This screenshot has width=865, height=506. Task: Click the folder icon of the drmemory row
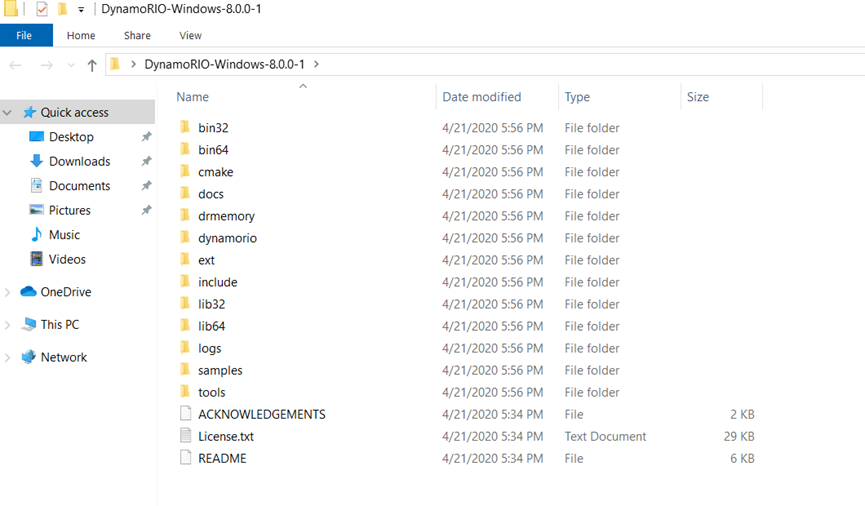coord(185,215)
